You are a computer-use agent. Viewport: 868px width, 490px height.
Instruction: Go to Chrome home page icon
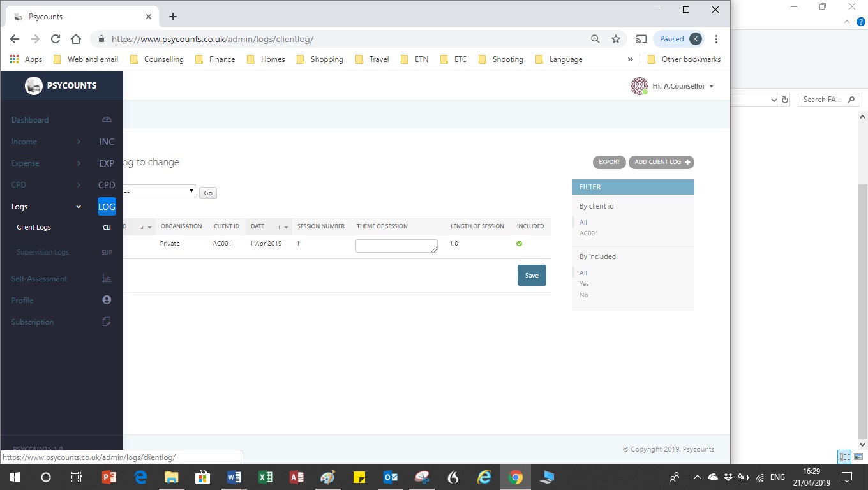pyautogui.click(x=76, y=39)
